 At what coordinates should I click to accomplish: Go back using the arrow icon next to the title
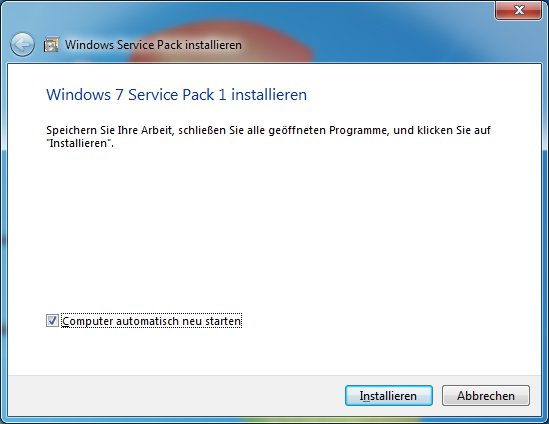click(22, 45)
